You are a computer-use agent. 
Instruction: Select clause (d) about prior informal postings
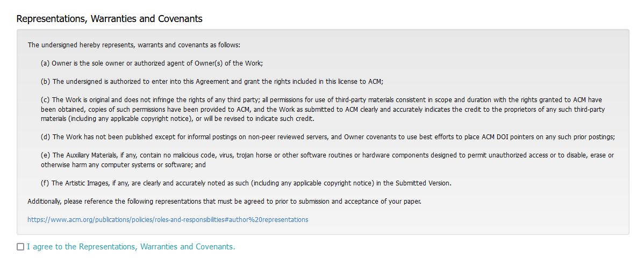(328, 137)
